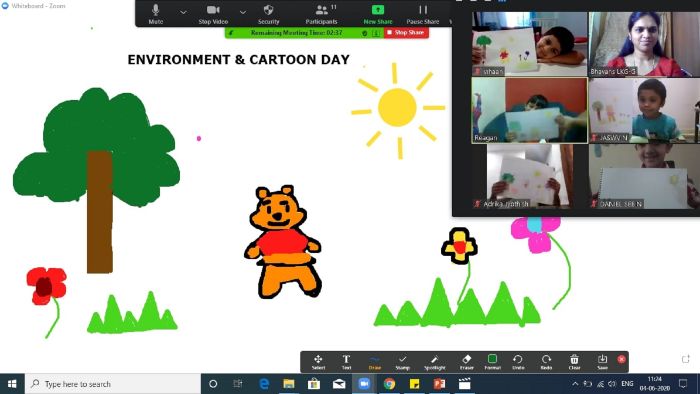Select Adrika's video tile
This screenshot has width=700, height=394.
point(530,176)
